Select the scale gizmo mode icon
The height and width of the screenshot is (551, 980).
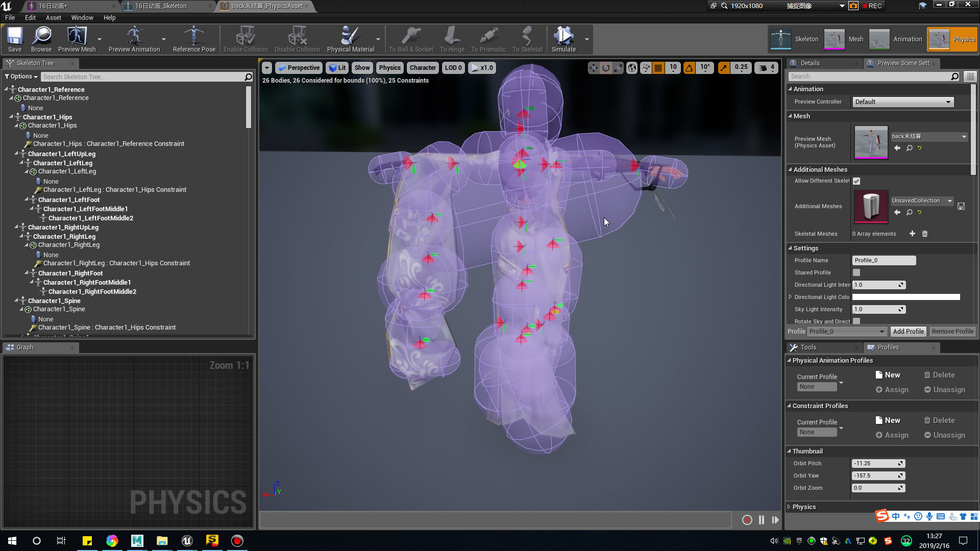pyautogui.click(x=618, y=68)
